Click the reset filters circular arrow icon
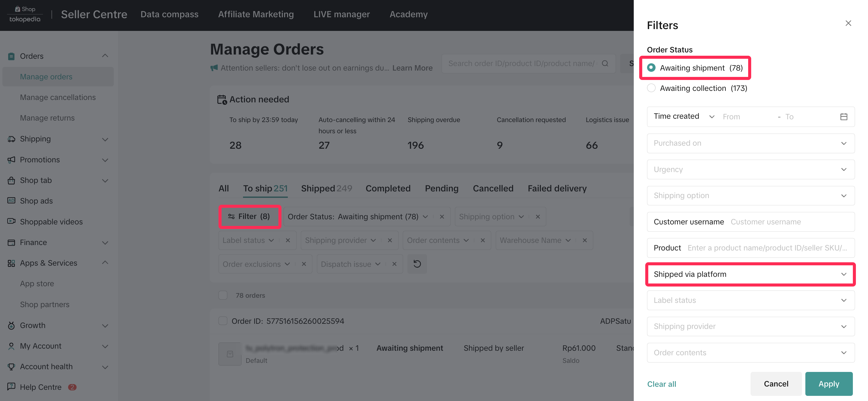Image resolution: width=868 pixels, height=401 pixels. click(417, 264)
